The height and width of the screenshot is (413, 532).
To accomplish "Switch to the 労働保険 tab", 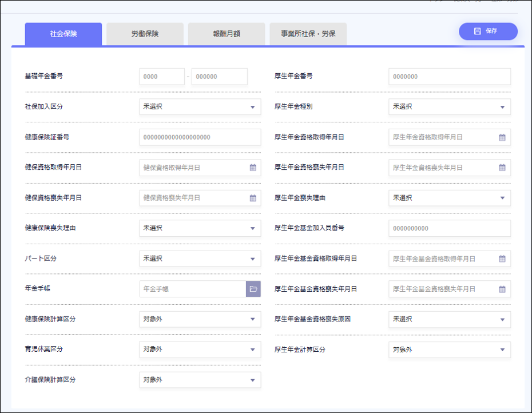I will [145, 34].
